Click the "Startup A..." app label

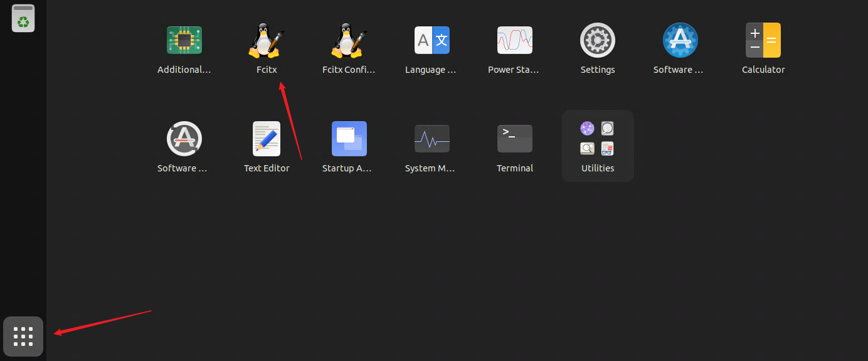click(x=347, y=168)
